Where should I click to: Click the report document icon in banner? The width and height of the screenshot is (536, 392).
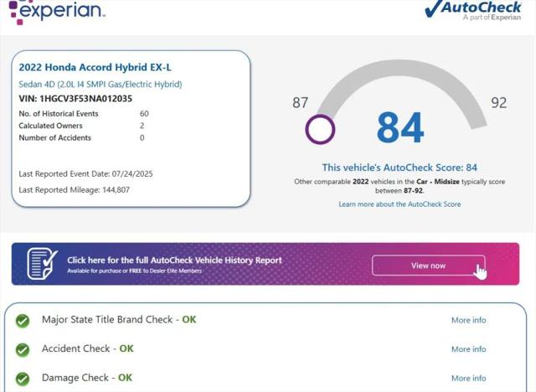(x=42, y=264)
